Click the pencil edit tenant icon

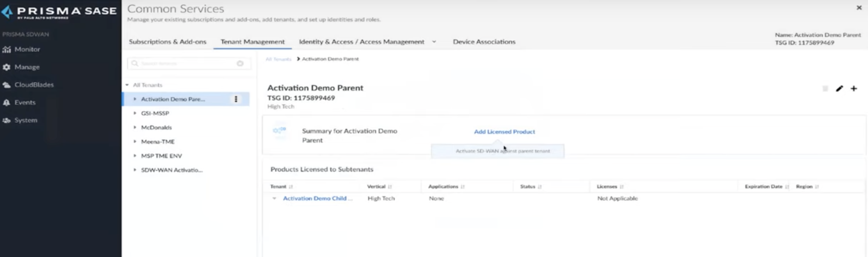pyautogui.click(x=839, y=89)
